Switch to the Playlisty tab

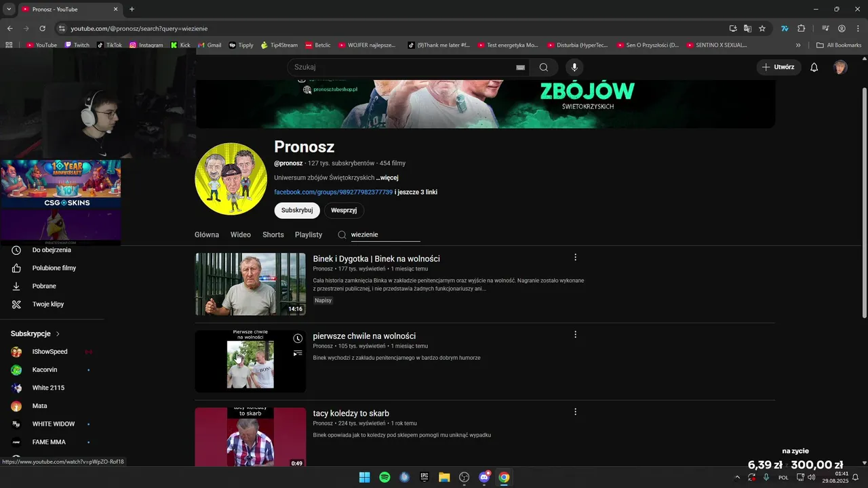pyautogui.click(x=309, y=235)
